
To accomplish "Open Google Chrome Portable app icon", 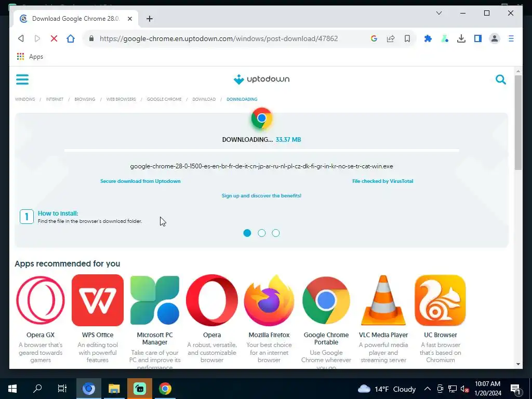I will (326, 300).
